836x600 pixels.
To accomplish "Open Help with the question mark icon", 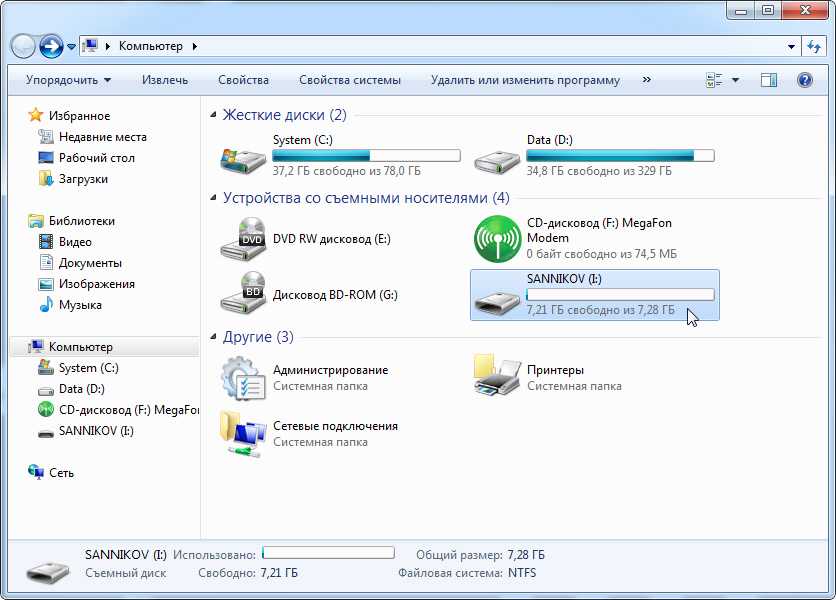I will click(x=805, y=80).
